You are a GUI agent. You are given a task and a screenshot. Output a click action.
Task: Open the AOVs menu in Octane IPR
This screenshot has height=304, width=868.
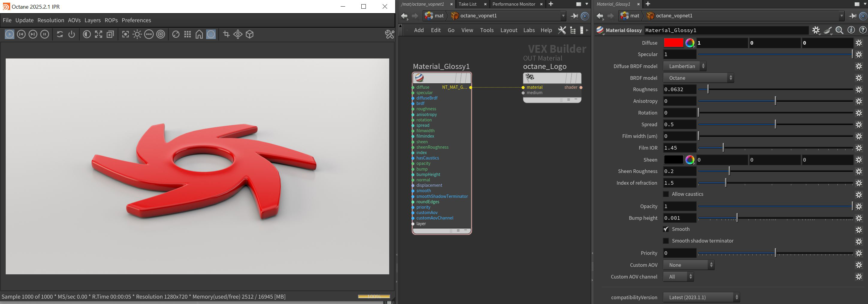(x=74, y=20)
